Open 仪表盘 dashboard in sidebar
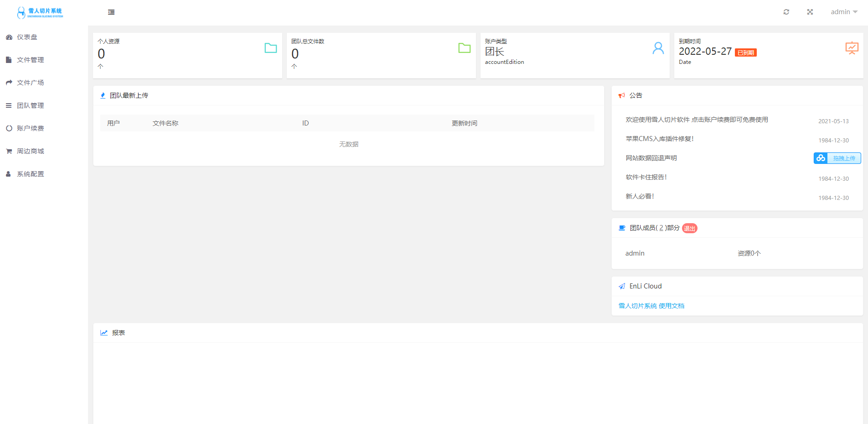This screenshot has width=868, height=424. tap(27, 37)
